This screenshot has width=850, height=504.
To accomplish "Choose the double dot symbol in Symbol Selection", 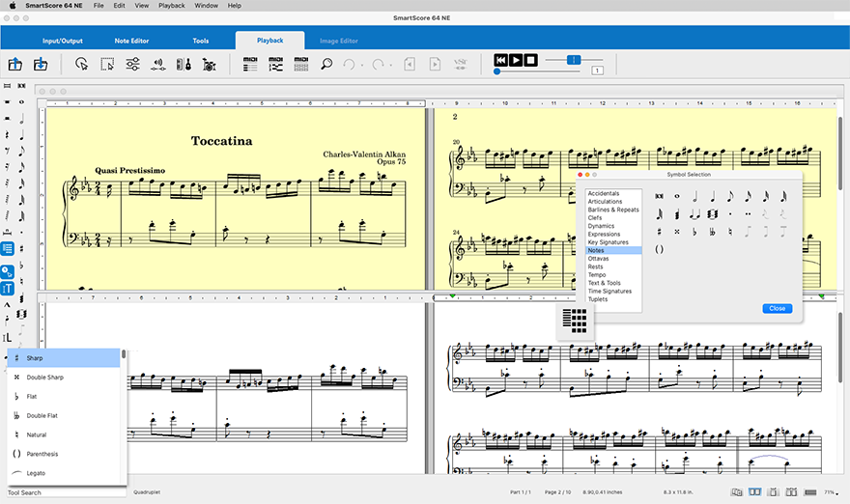I will click(x=748, y=214).
